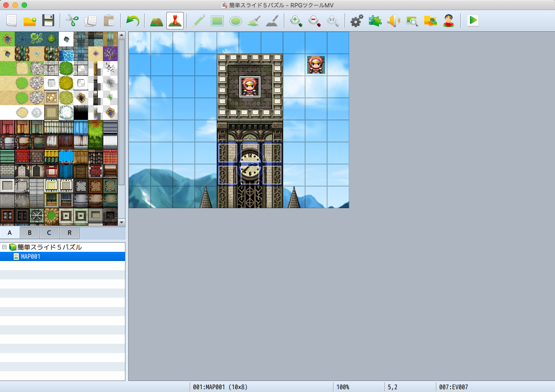
Task: Select the Pencil drawing tool
Action: [x=199, y=21]
